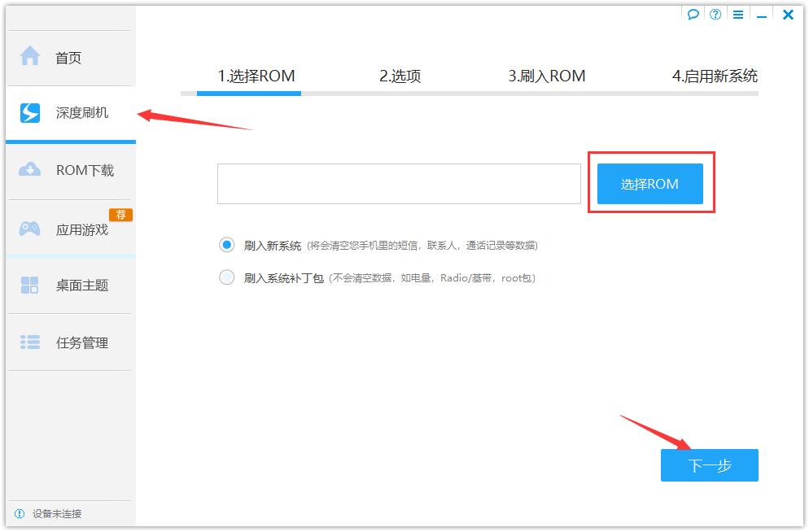The height and width of the screenshot is (532, 809).
Task: Click the 荐 recommended badge on 应用游戏
Action: 121,214
